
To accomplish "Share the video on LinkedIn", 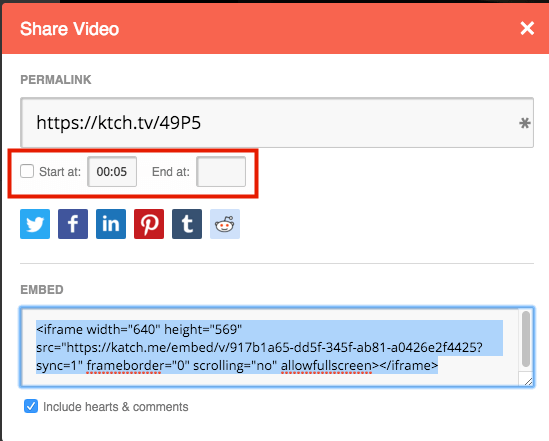I will [111, 224].
